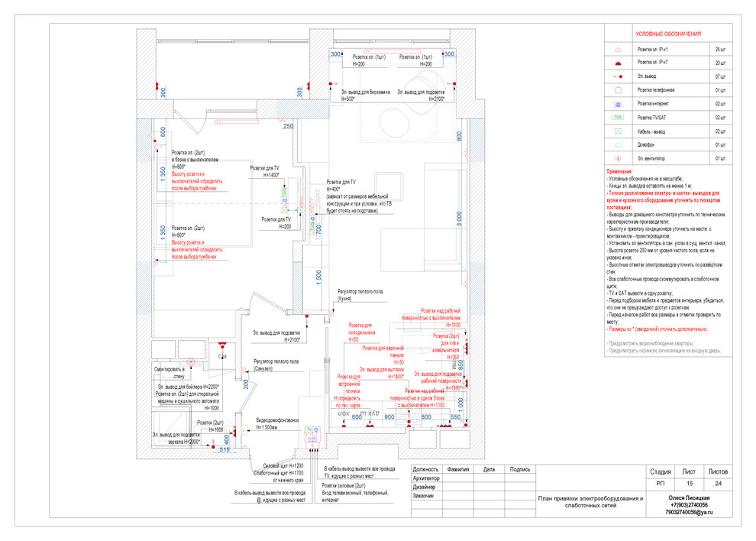This screenshot has width=756, height=541.
Task: Click the УСЛОВНЫЕ ОБОЗНАЧЕНИЯ legend heading
Action: (668, 34)
